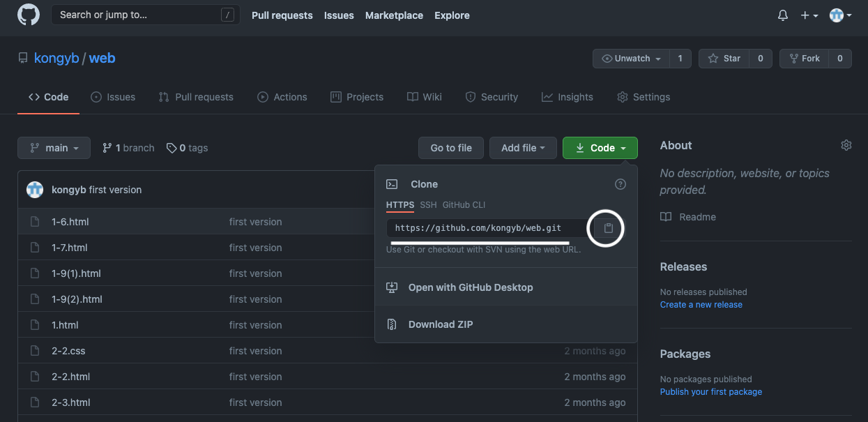Copy the clone URL with clipboard icon
The image size is (868, 422).
pyautogui.click(x=608, y=228)
